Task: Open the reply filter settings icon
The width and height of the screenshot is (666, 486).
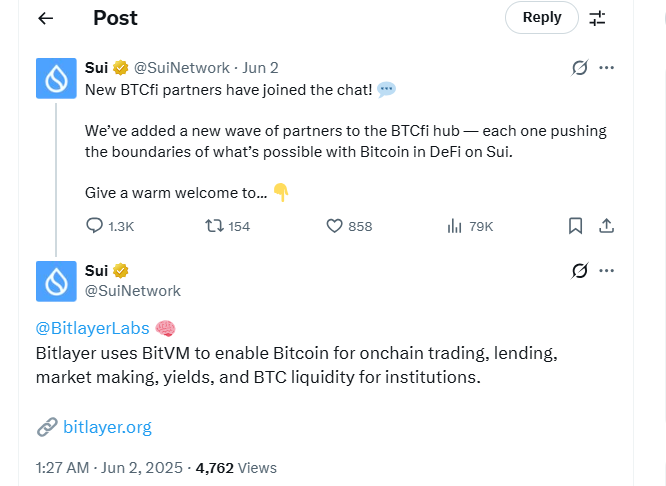Action: (597, 18)
